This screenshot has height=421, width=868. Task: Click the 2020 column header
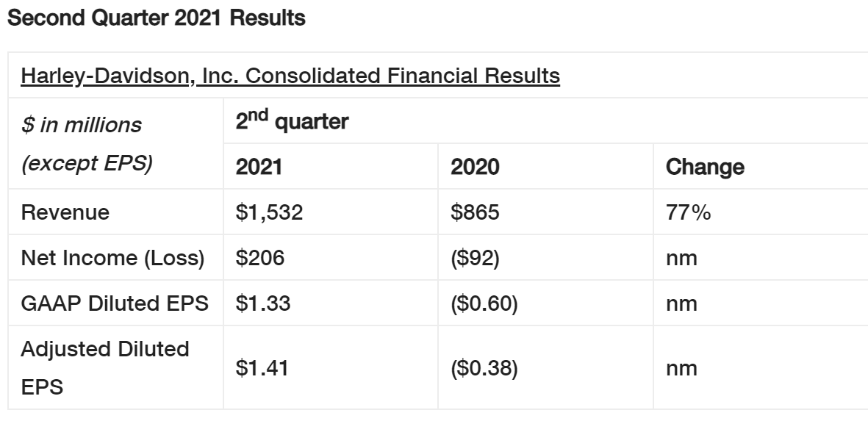(x=475, y=167)
